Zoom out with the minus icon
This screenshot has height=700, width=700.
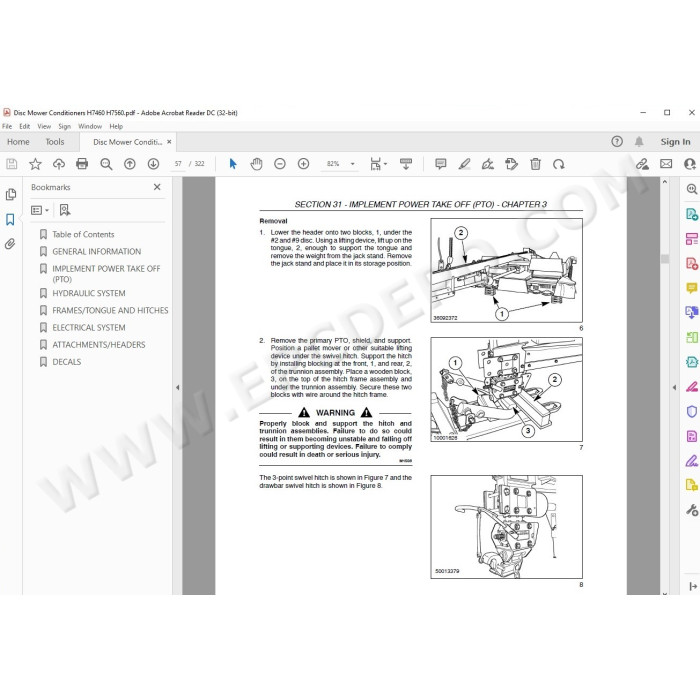tap(280, 164)
